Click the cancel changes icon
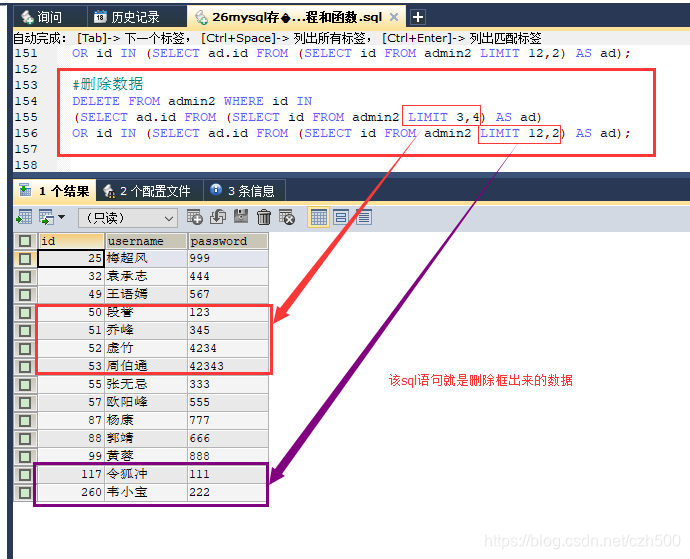 [x=287, y=217]
